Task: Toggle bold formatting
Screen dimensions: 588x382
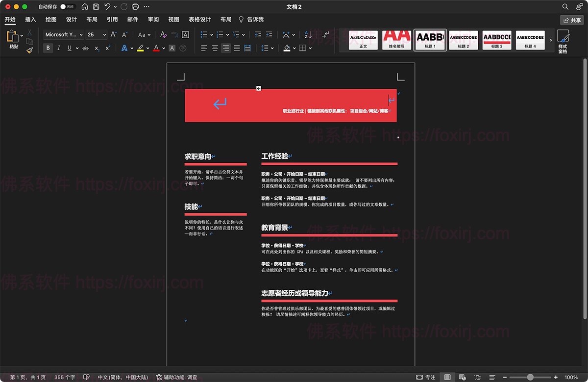Action: pyautogui.click(x=48, y=48)
